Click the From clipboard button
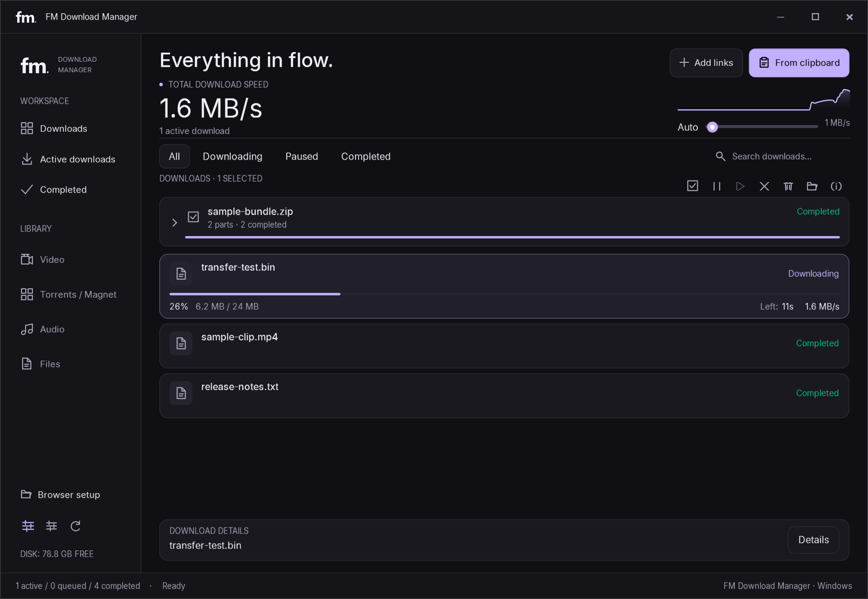 [799, 63]
